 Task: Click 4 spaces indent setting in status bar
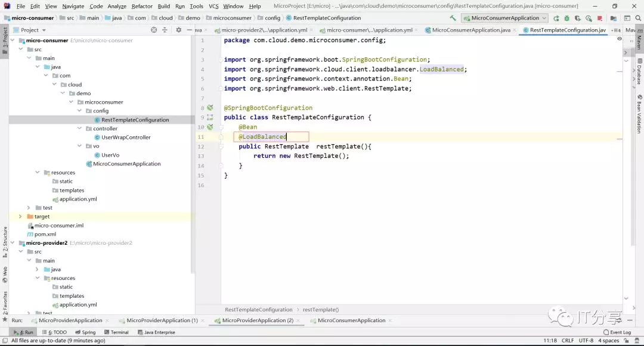tap(608, 340)
